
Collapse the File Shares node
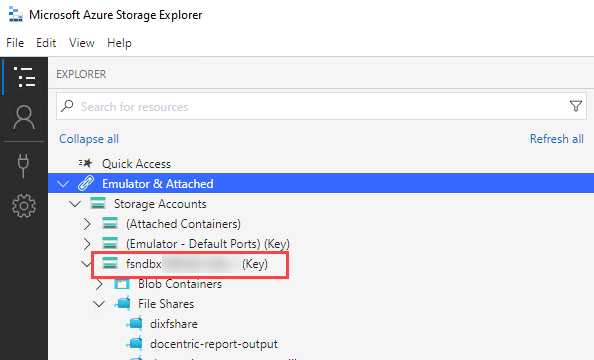coord(99,304)
